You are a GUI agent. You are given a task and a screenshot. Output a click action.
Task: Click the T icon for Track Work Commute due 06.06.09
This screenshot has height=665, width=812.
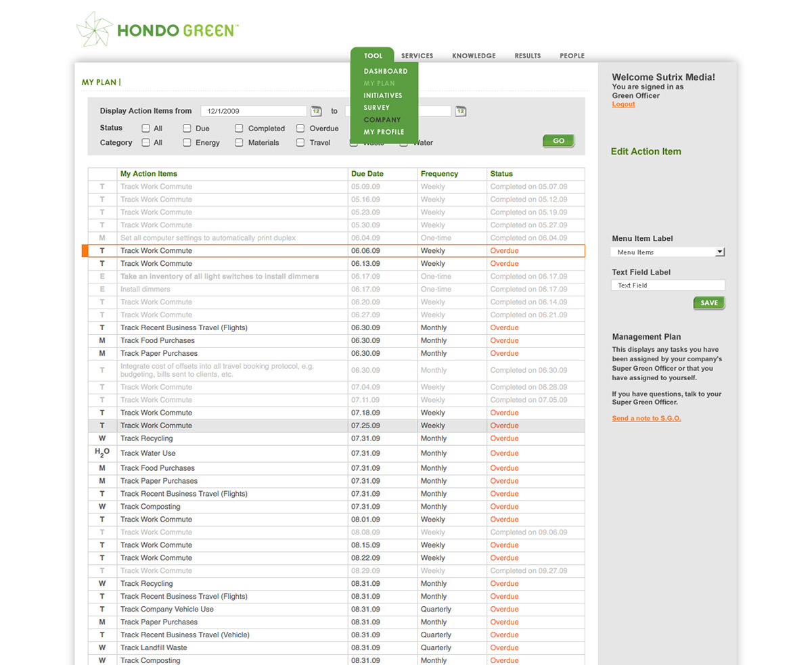click(102, 251)
